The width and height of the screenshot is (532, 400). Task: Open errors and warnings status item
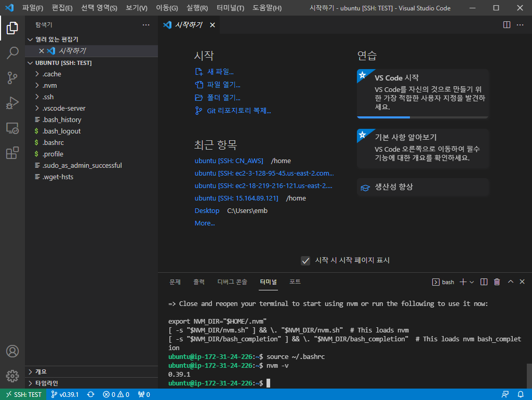coord(116,395)
